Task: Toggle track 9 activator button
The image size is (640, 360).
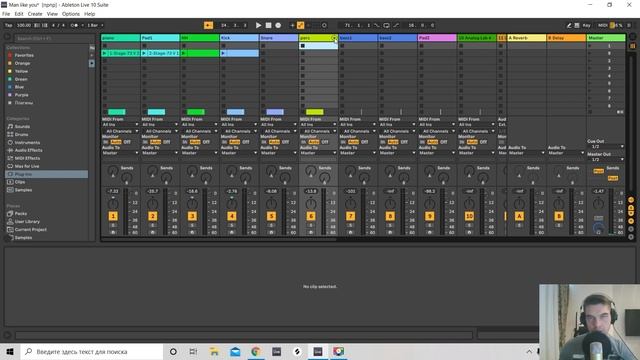Action: click(430, 216)
